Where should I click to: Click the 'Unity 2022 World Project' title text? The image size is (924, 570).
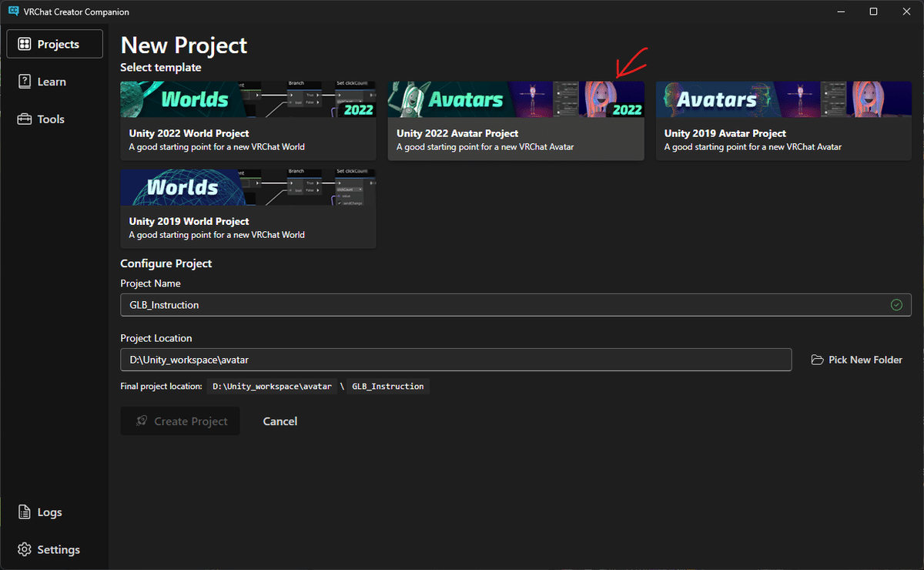[x=189, y=133]
